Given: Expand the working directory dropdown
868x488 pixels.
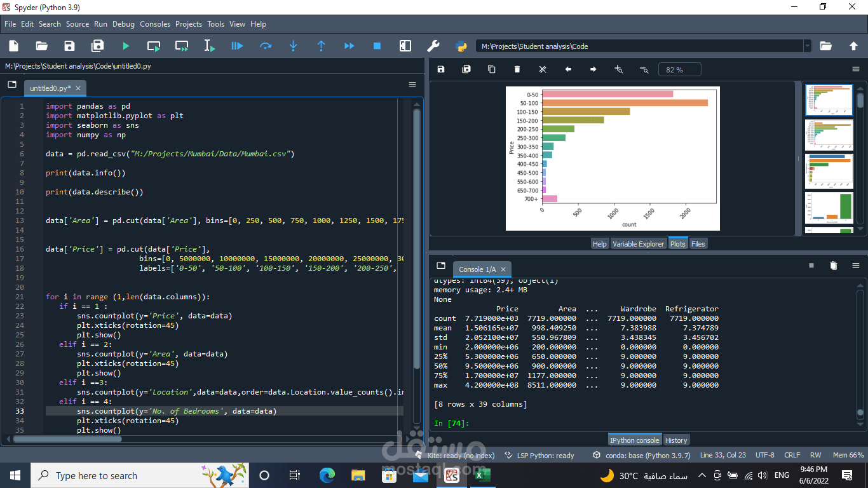Looking at the screenshot, I should click(x=807, y=46).
